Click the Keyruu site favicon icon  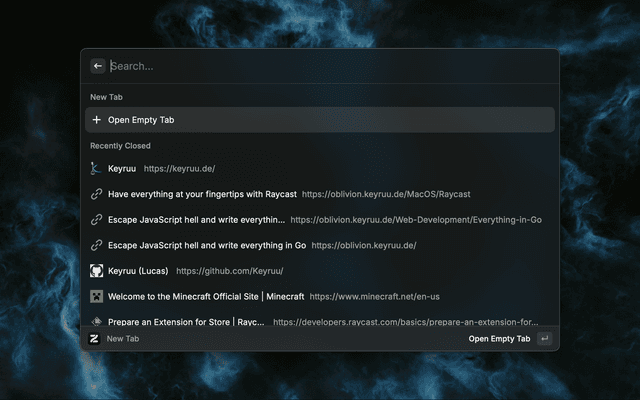click(x=97, y=169)
